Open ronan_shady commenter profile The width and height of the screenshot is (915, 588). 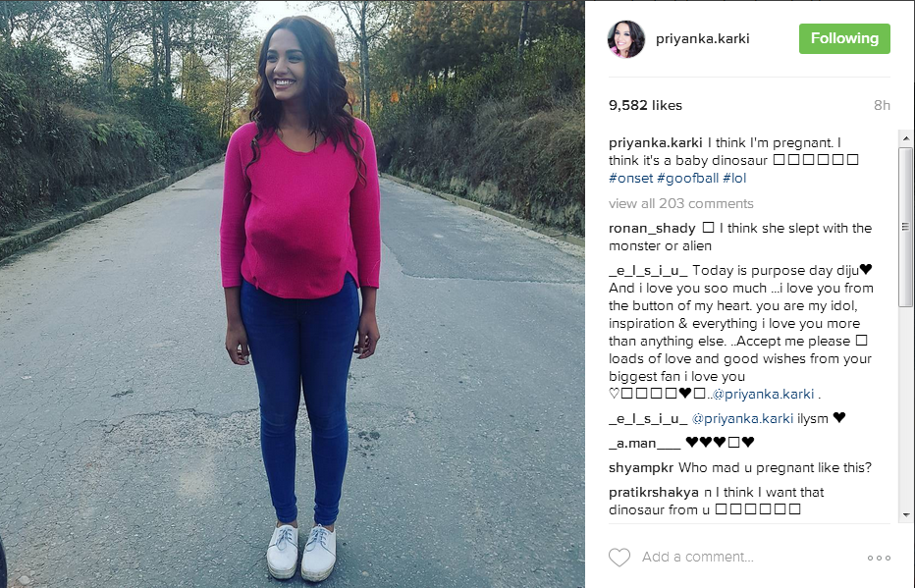[652, 228]
